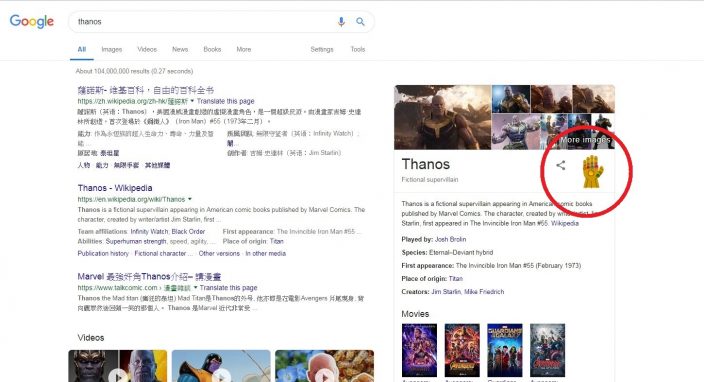Click the blue magnifier search icon

[360, 22]
